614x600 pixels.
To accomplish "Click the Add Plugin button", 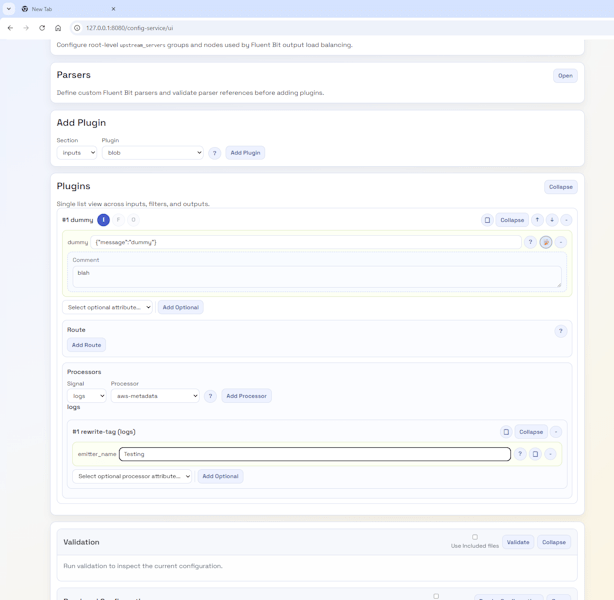I will point(245,153).
